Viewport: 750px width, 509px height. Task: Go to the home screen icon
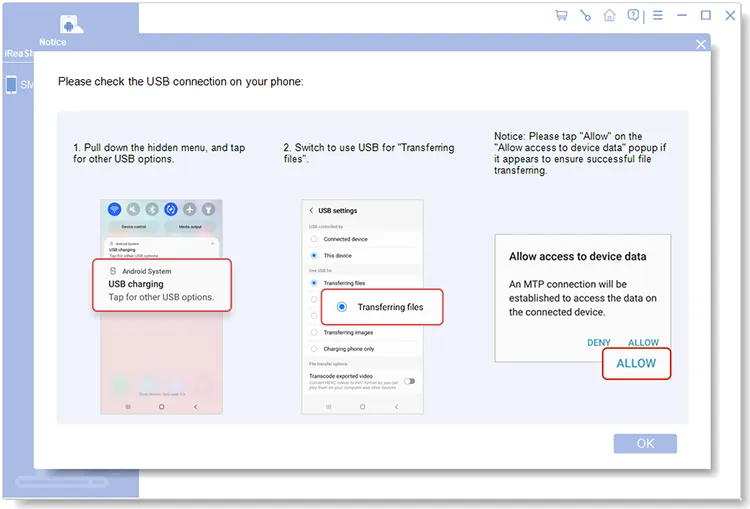(x=609, y=15)
